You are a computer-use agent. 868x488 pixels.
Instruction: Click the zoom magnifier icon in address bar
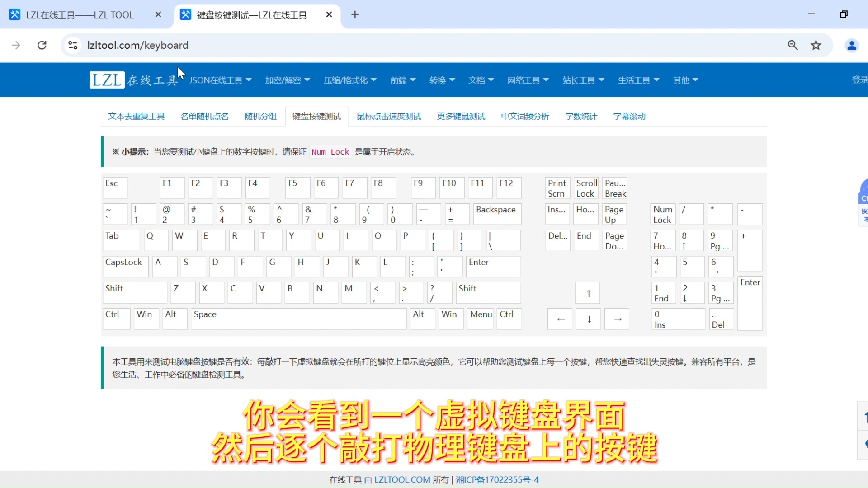(x=793, y=45)
